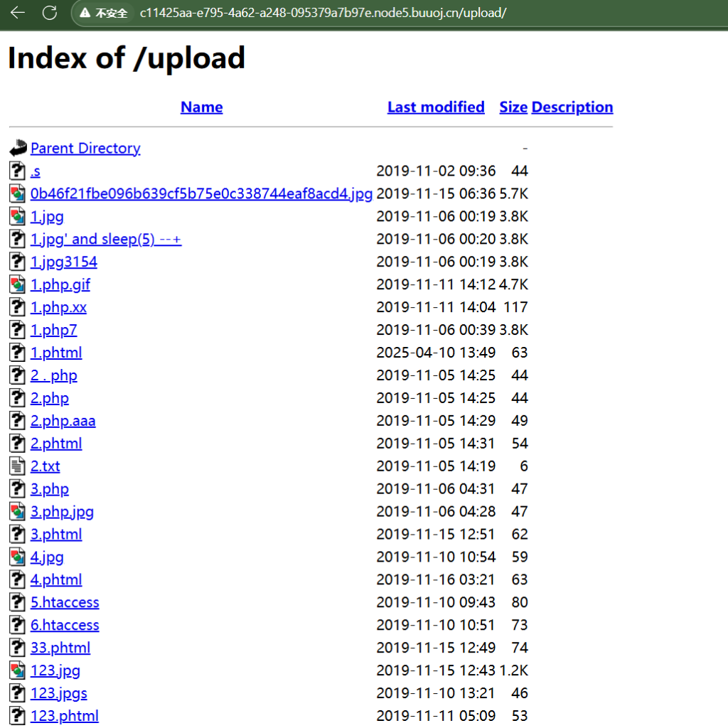
Task: Click the Parent Directory folder-back icon
Action: coord(18,148)
